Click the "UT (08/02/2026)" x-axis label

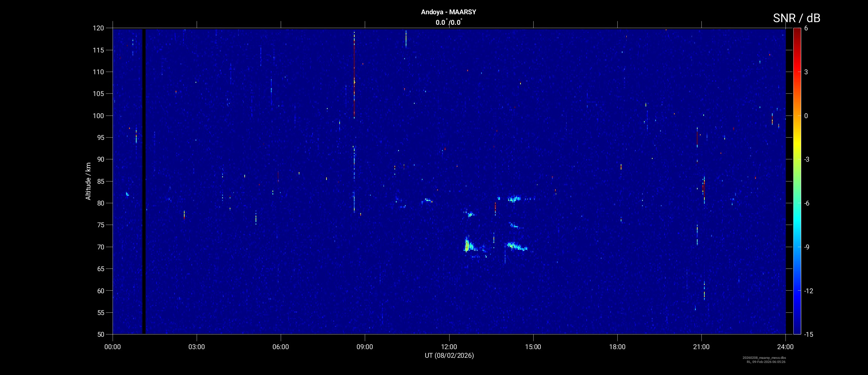[449, 355]
